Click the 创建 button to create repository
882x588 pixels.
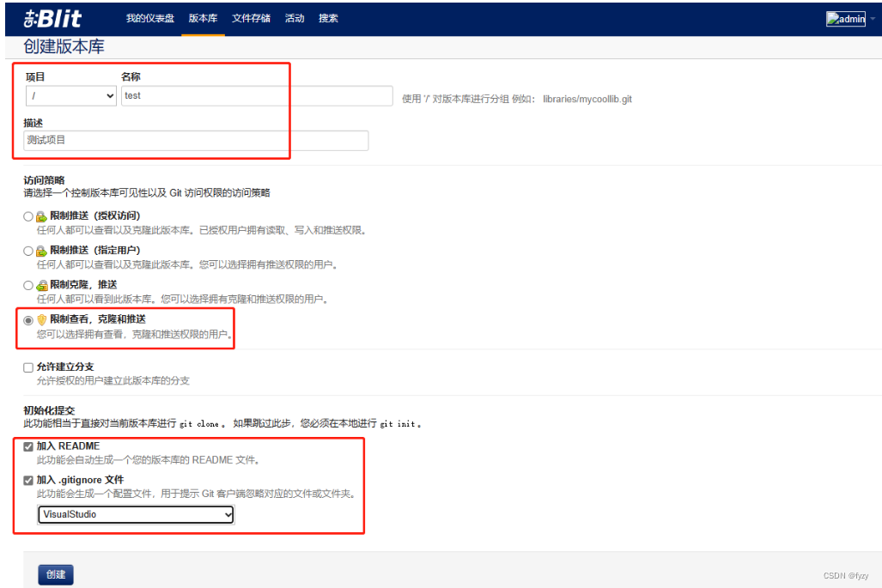point(55,574)
